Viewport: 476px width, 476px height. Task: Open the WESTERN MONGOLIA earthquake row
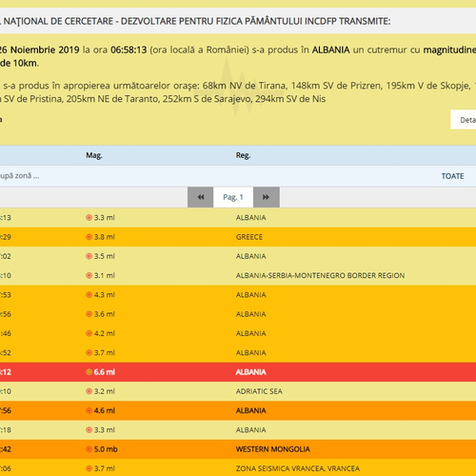[238, 449]
